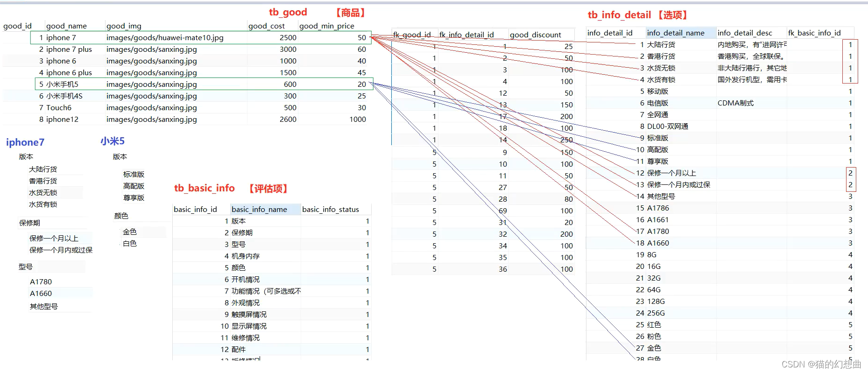868x373 pixels.
Task: Select 'A1786' in info_detail_name column
Action: tap(658, 208)
